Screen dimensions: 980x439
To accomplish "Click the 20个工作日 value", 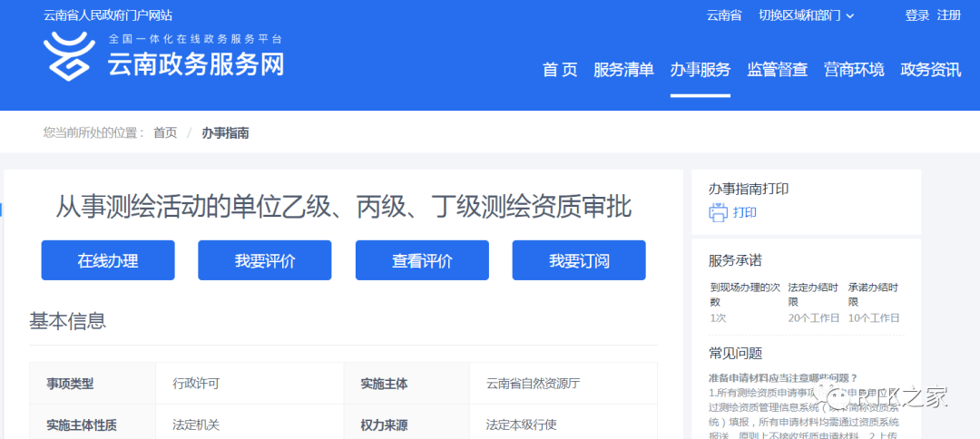I will [814, 317].
